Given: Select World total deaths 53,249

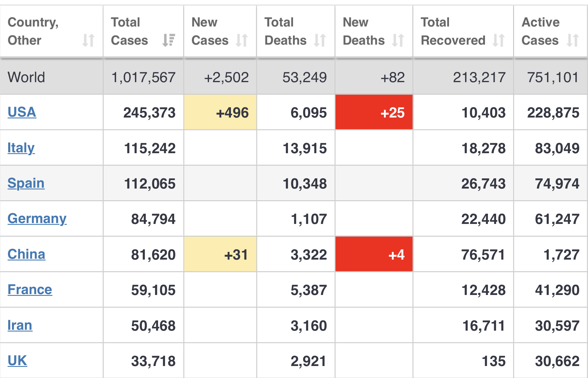Looking at the screenshot, I should click(x=305, y=77).
